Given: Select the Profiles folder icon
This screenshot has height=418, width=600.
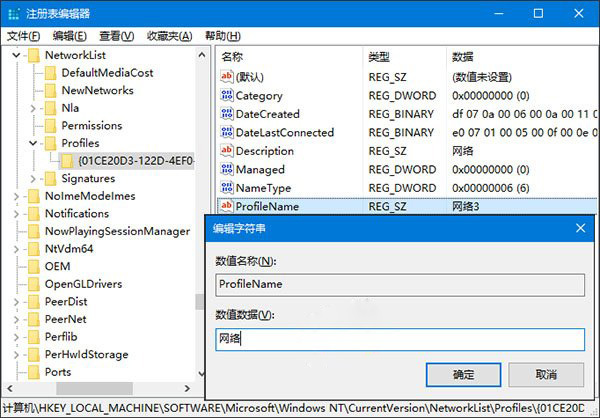Looking at the screenshot, I should [x=51, y=143].
